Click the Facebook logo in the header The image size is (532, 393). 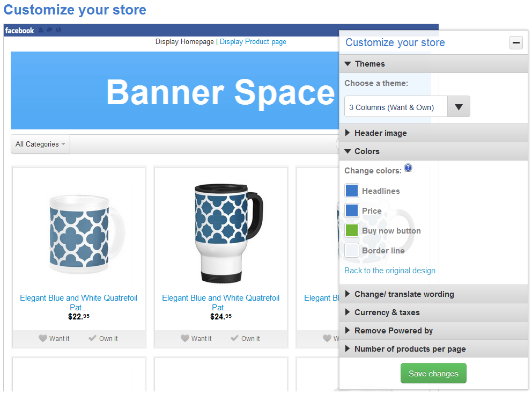19,31
